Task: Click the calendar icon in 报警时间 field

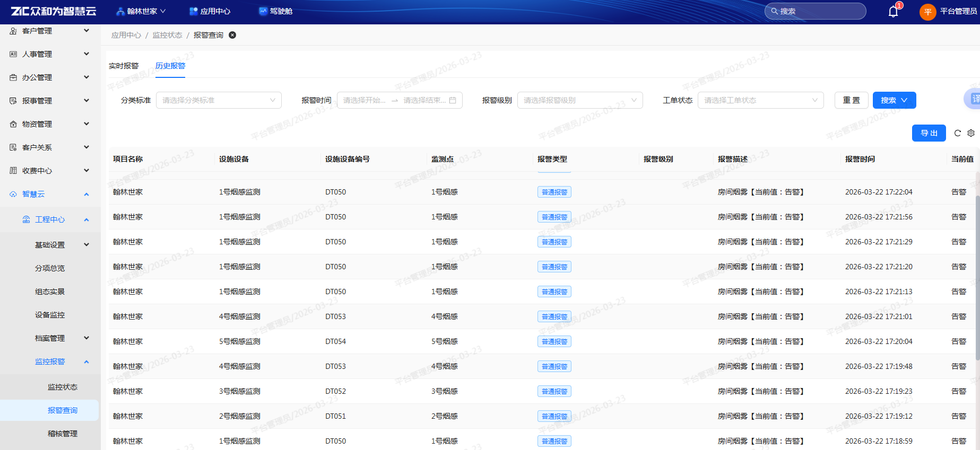Action: (x=453, y=100)
